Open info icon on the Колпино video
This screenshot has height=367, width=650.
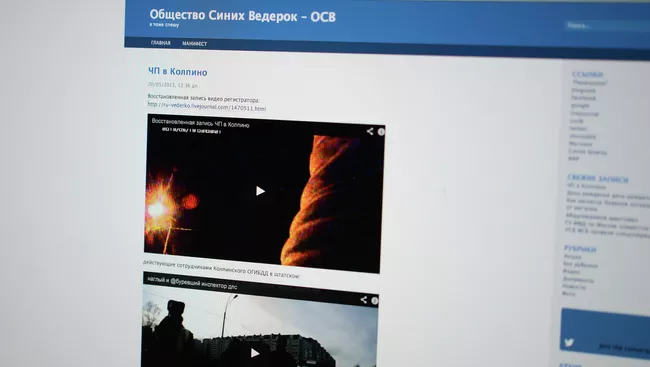click(381, 132)
